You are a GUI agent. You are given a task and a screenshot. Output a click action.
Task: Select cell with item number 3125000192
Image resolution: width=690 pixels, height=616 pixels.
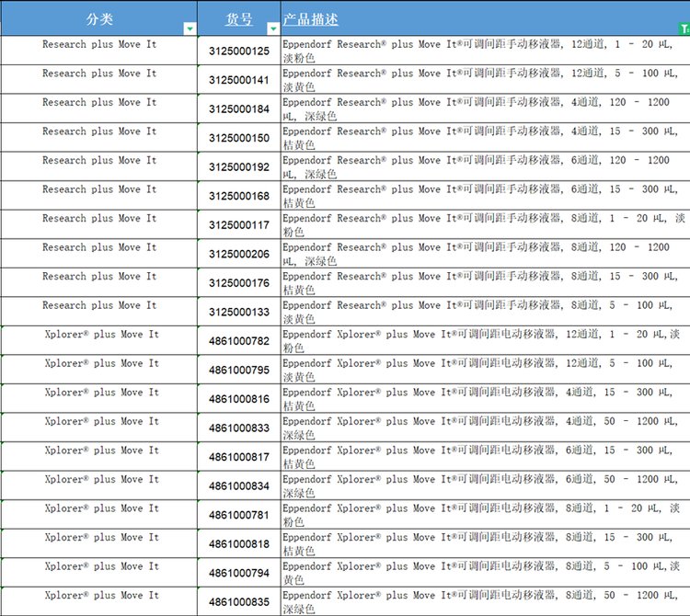click(239, 167)
